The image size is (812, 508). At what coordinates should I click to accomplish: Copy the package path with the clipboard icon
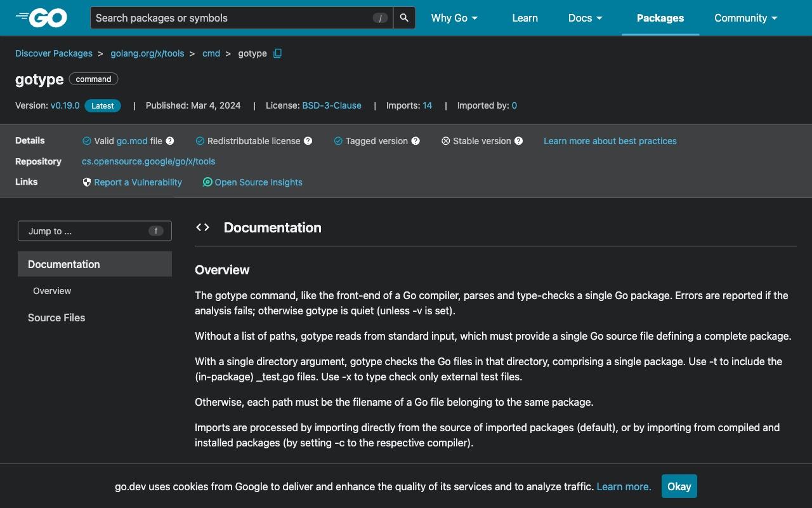pyautogui.click(x=277, y=53)
